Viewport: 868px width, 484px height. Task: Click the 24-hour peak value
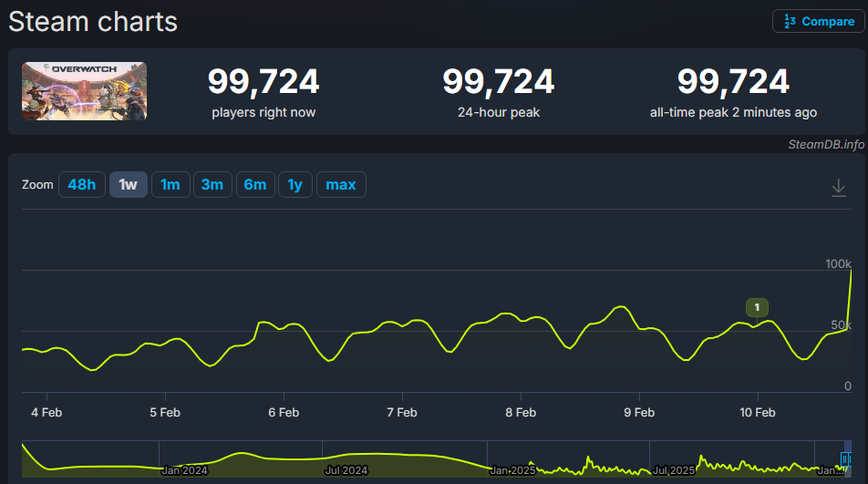pos(498,81)
